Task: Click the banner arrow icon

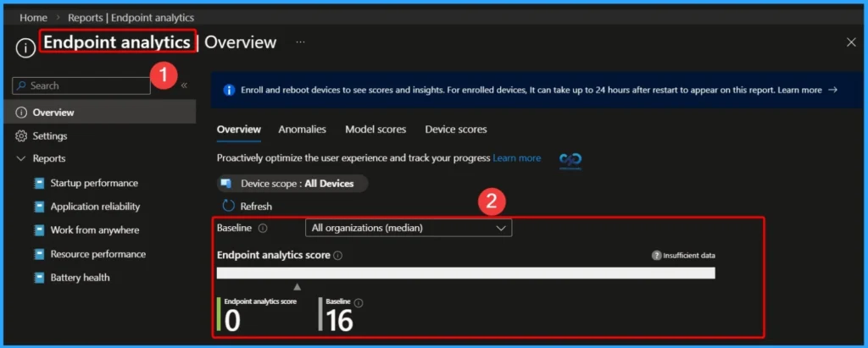Action: coord(832,91)
